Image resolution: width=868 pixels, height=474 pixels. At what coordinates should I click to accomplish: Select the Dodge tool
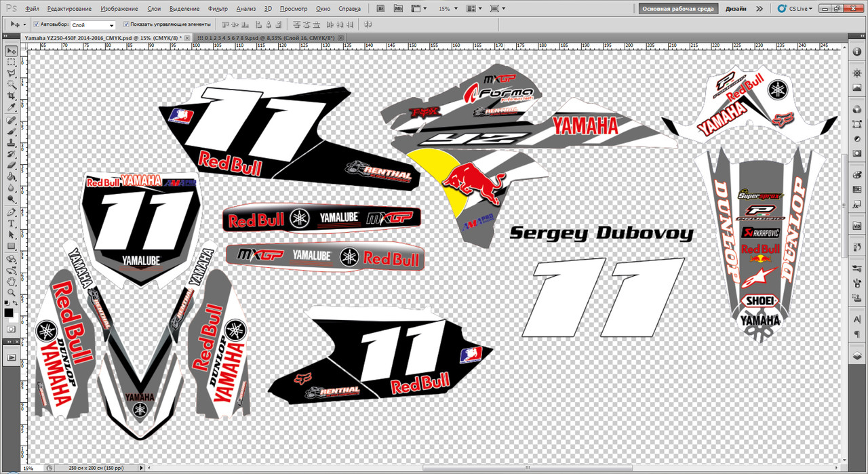pos(12,199)
